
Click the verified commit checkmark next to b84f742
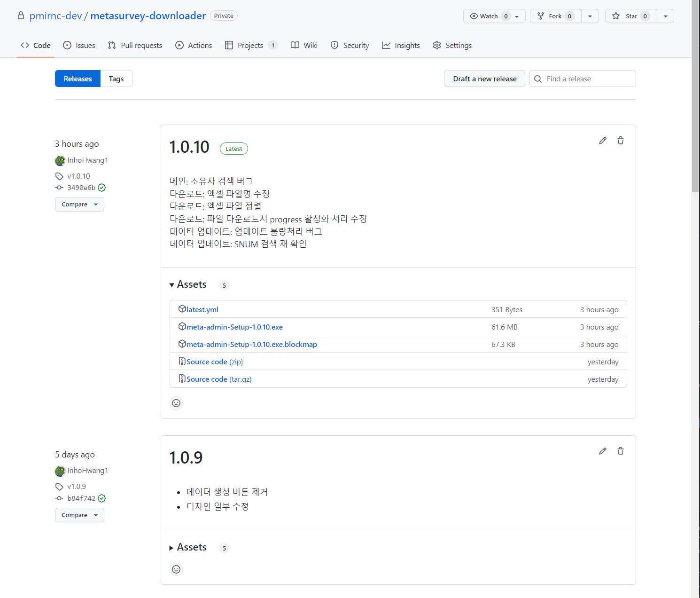tap(102, 498)
